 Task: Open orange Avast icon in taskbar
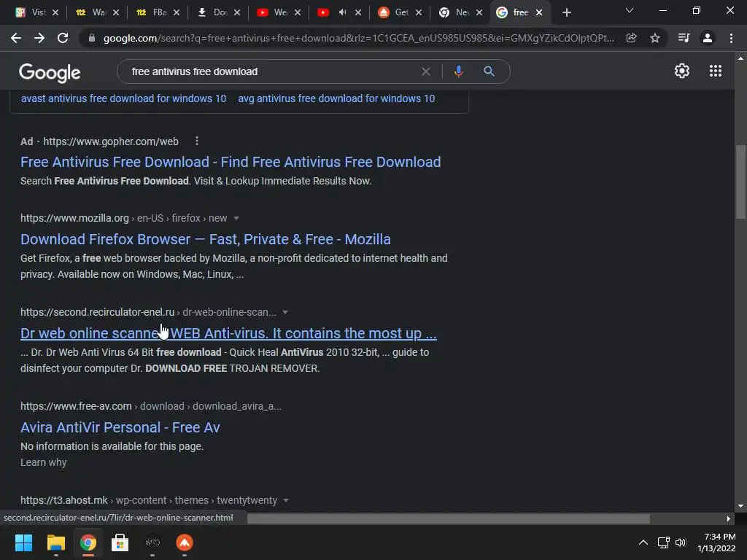pos(185,542)
